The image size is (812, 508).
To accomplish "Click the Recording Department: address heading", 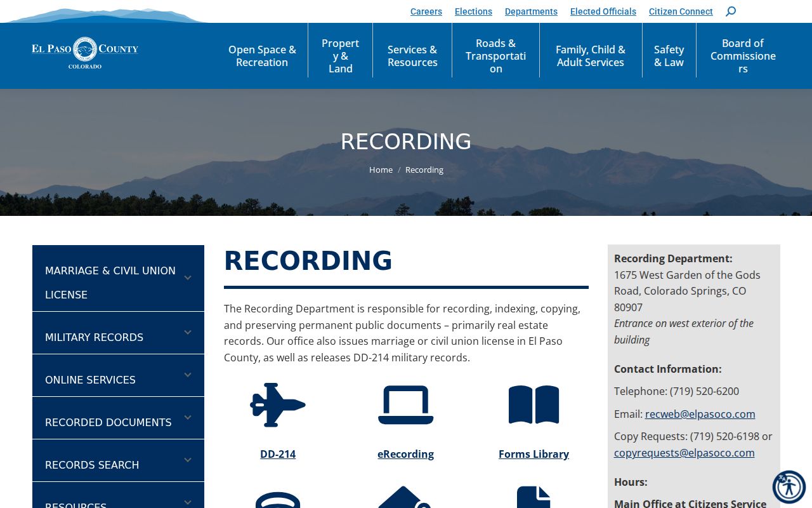I will tap(673, 258).
